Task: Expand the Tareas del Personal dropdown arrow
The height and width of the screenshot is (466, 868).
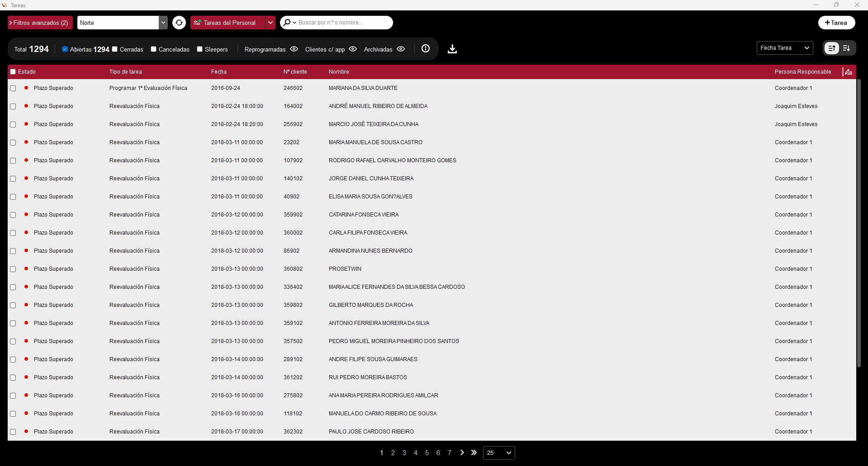Action: tap(270, 23)
